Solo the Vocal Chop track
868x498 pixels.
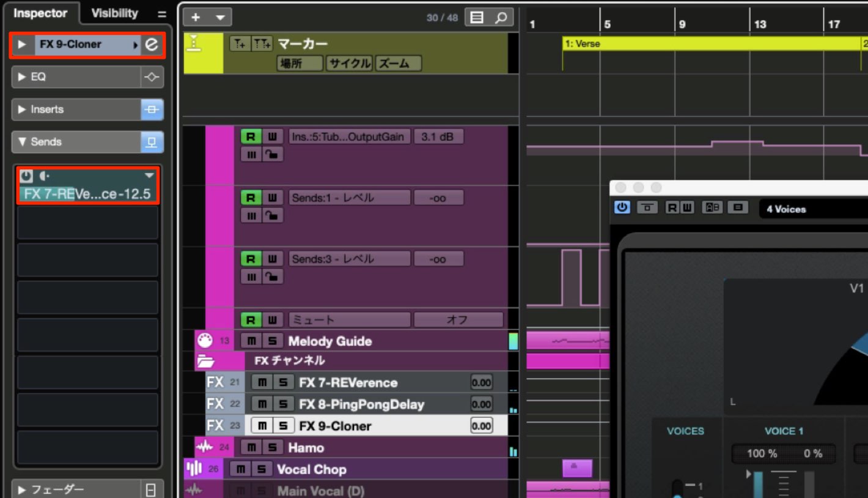pos(262,469)
